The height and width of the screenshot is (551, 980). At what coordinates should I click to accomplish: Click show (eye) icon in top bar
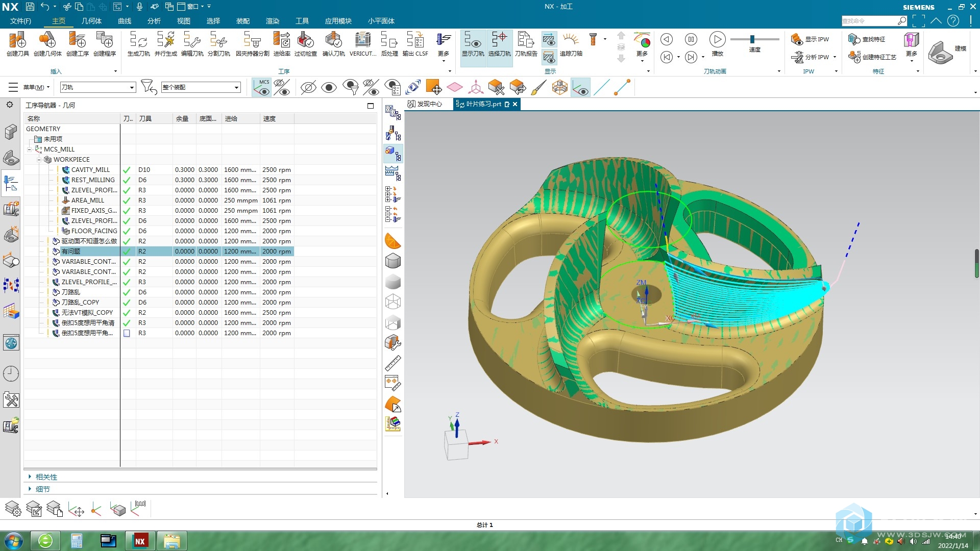click(329, 87)
